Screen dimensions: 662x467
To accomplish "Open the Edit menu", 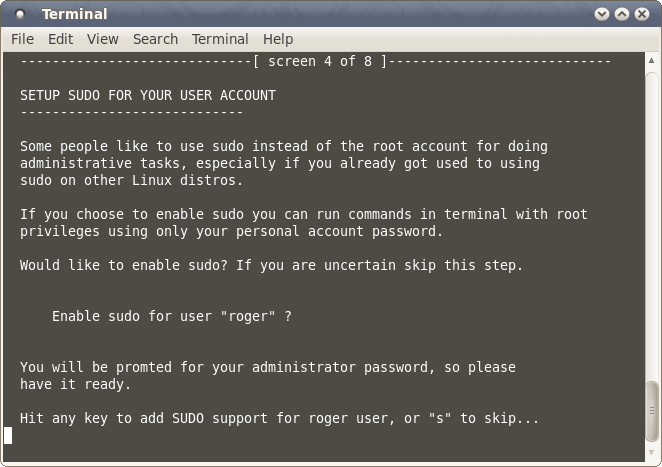I will click(x=60, y=39).
